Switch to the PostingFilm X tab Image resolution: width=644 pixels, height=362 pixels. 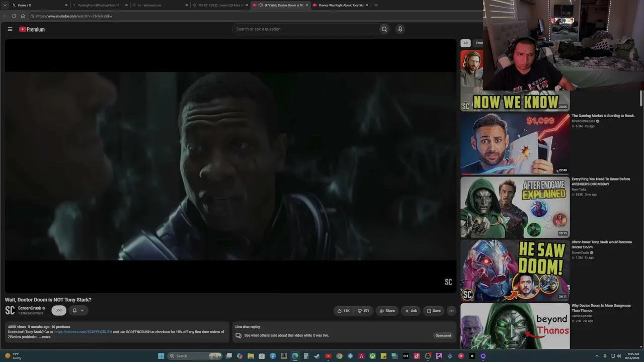(x=100, y=5)
